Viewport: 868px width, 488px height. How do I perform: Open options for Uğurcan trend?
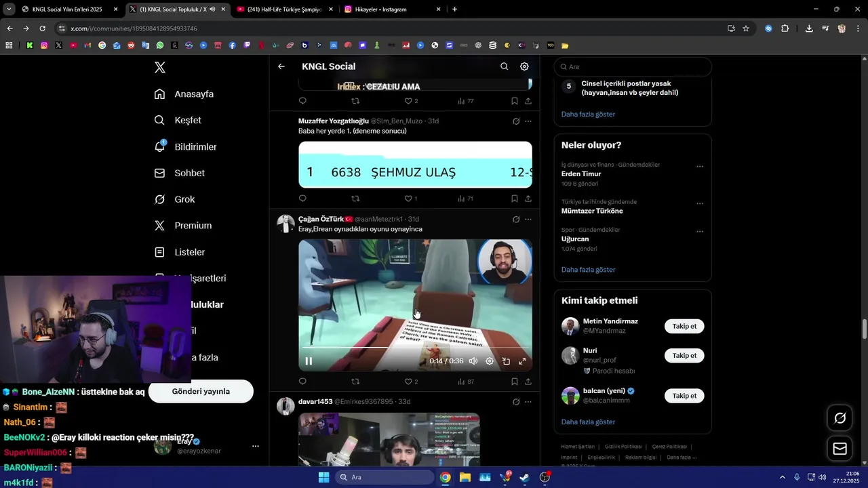coord(700,232)
